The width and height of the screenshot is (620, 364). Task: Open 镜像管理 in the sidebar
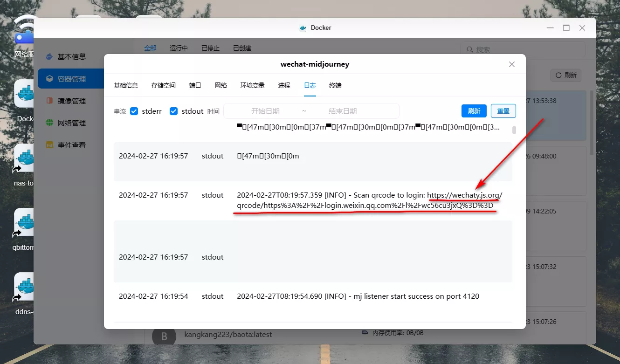point(71,101)
